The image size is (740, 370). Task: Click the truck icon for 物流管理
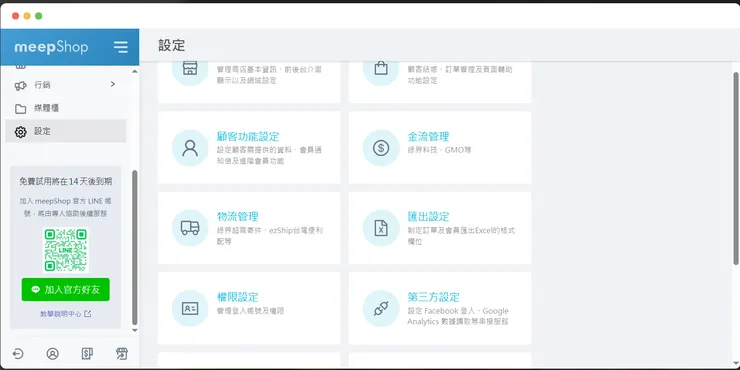tap(190, 228)
